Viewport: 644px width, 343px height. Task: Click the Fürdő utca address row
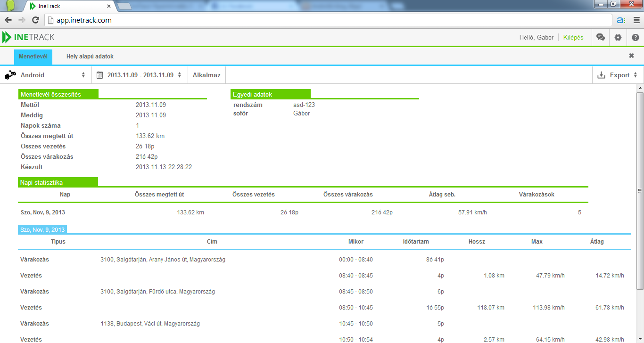point(157,292)
